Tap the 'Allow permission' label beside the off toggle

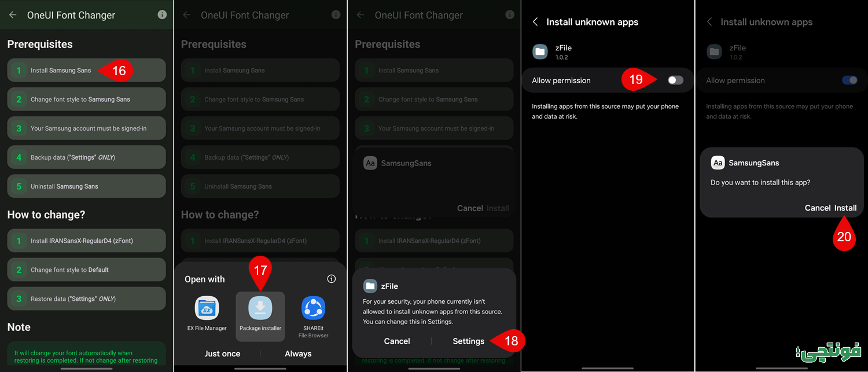561,80
